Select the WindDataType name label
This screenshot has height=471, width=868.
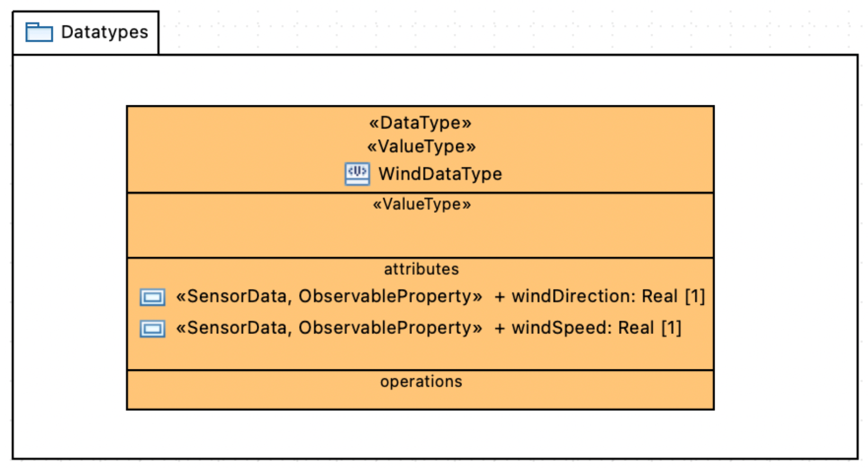440,174
